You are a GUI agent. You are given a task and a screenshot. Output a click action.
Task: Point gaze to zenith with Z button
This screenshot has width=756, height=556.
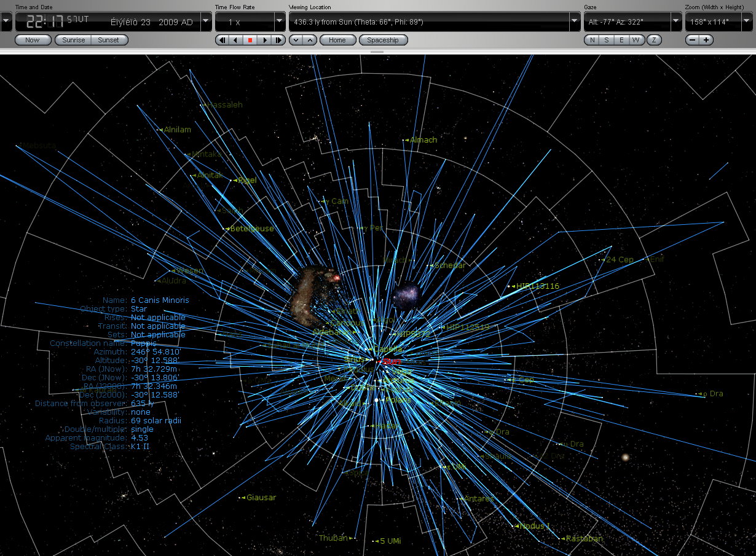click(654, 40)
